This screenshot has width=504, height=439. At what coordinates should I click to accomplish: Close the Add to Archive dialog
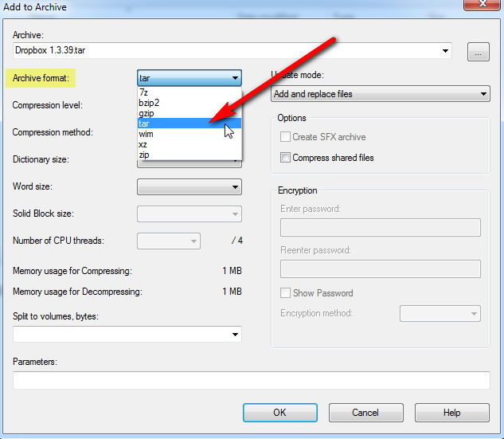pyautogui.click(x=482, y=5)
